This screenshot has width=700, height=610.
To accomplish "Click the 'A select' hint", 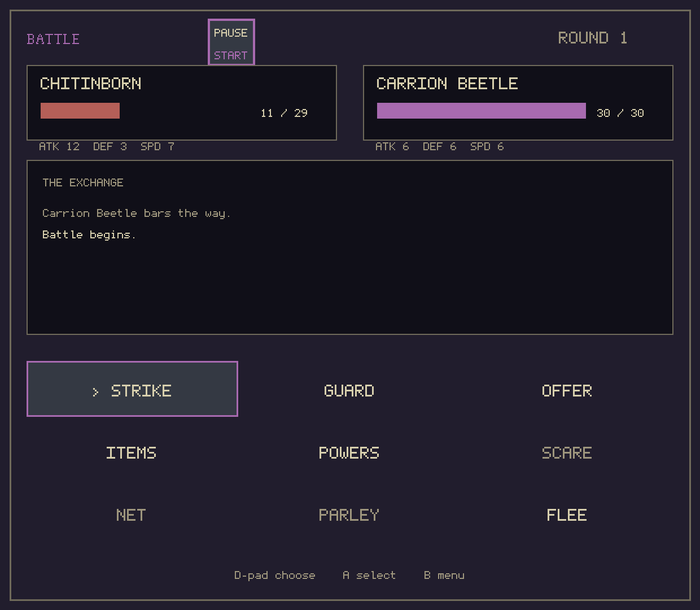I will pos(369,576).
